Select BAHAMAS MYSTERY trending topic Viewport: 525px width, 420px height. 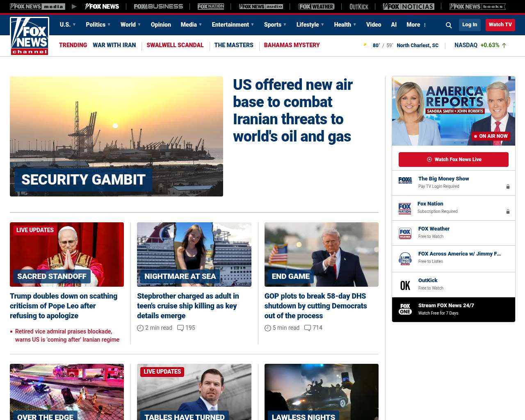click(x=292, y=45)
